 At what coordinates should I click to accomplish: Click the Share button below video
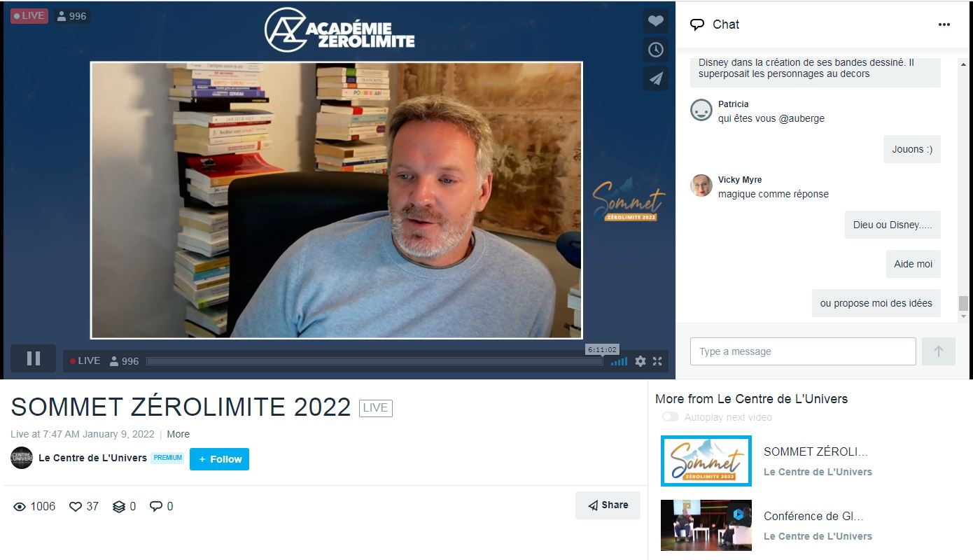click(608, 505)
